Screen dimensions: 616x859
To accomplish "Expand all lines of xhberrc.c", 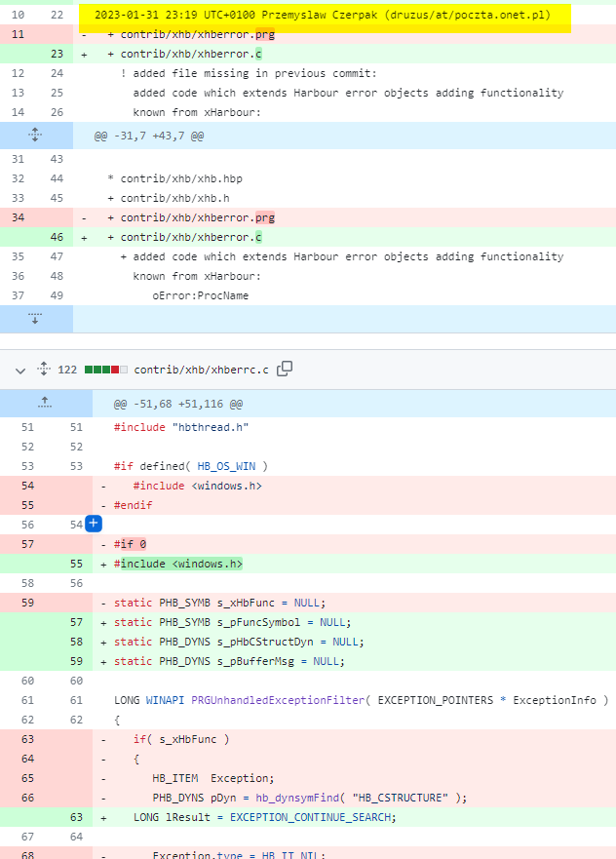I will [43, 370].
